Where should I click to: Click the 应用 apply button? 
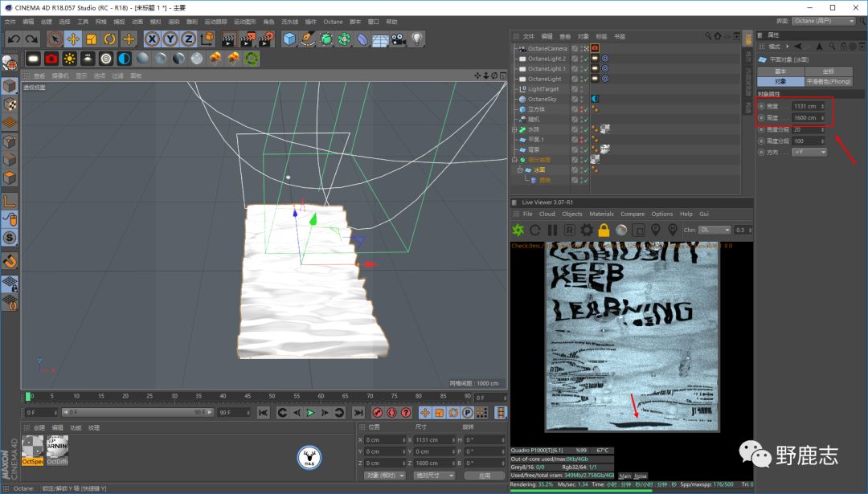click(x=484, y=476)
